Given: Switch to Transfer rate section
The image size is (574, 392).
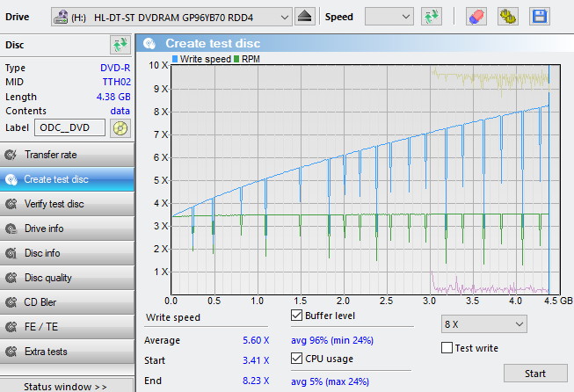Looking at the screenshot, I should tap(67, 155).
